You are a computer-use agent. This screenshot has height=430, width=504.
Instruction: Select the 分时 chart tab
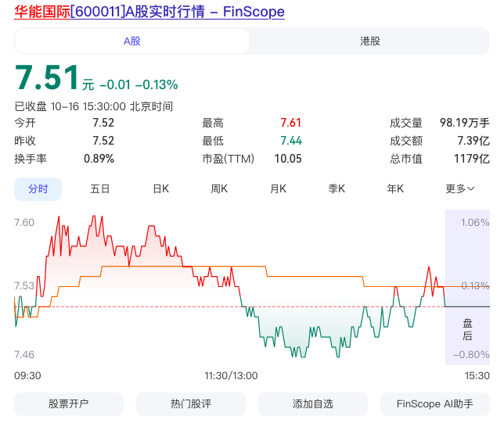pos(38,189)
